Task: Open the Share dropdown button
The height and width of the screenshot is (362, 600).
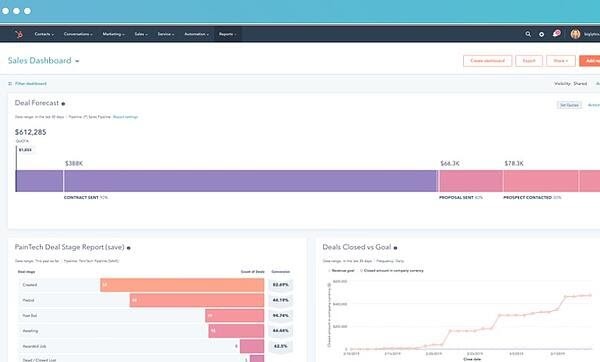Action: coord(561,61)
